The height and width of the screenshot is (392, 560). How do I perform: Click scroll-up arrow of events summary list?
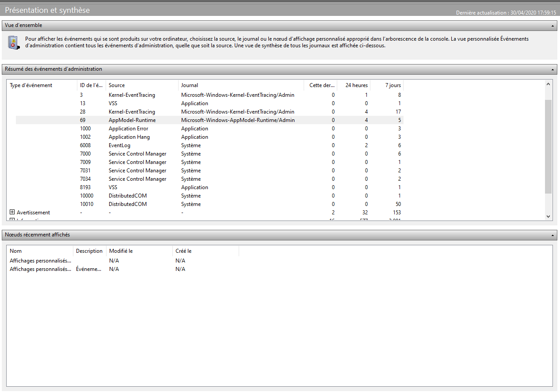tap(549, 84)
